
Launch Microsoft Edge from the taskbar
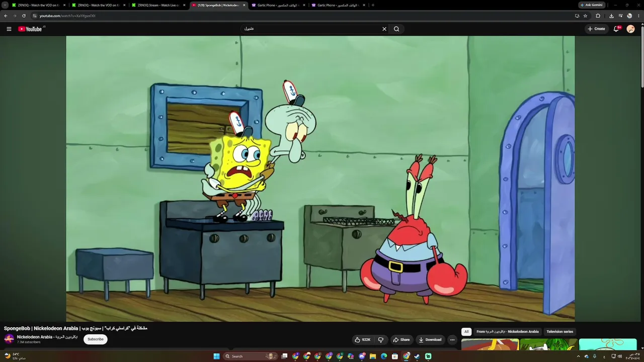click(384, 356)
